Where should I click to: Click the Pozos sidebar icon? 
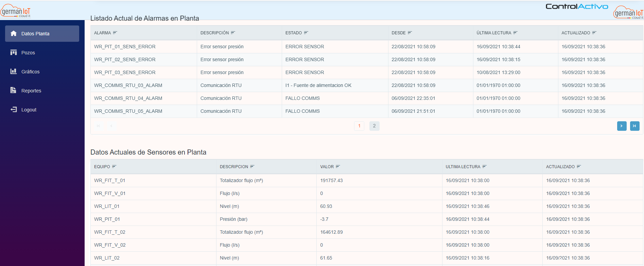[14, 52]
